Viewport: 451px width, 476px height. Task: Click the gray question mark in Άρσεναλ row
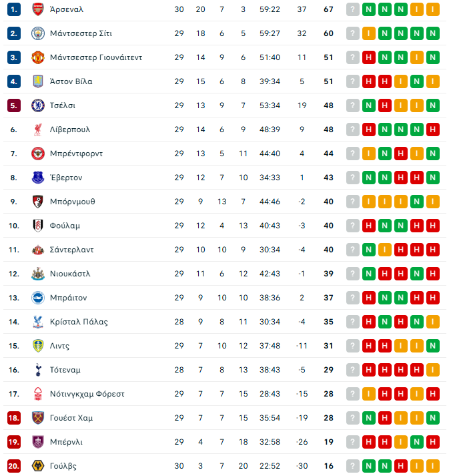[352, 9]
